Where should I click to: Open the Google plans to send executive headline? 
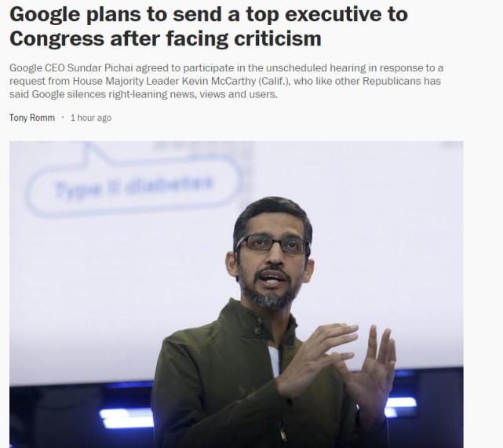pyautogui.click(x=209, y=27)
